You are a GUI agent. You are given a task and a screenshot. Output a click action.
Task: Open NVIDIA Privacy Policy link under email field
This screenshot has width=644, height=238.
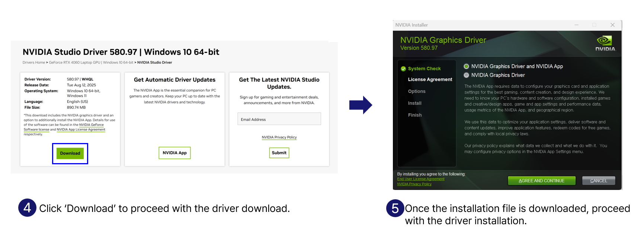[279, 137]
